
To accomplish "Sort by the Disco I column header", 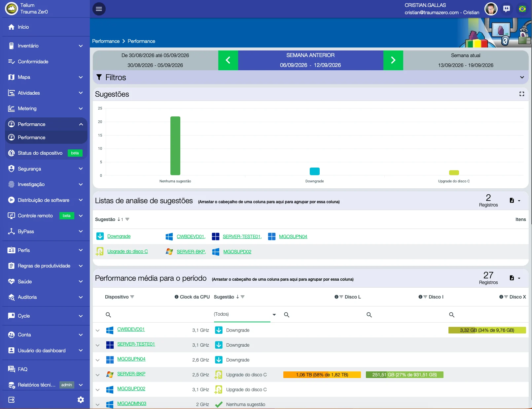I will pyautogui.click(x=436, y=297).
